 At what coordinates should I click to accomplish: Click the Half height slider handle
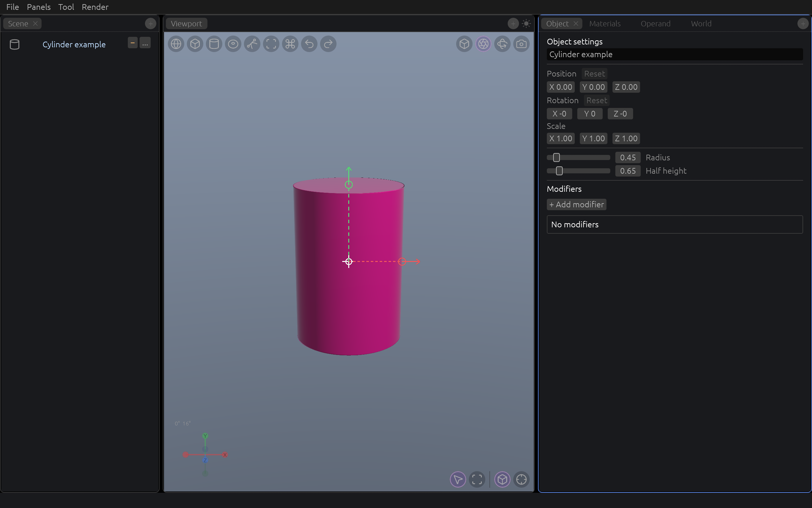(559, 171)
